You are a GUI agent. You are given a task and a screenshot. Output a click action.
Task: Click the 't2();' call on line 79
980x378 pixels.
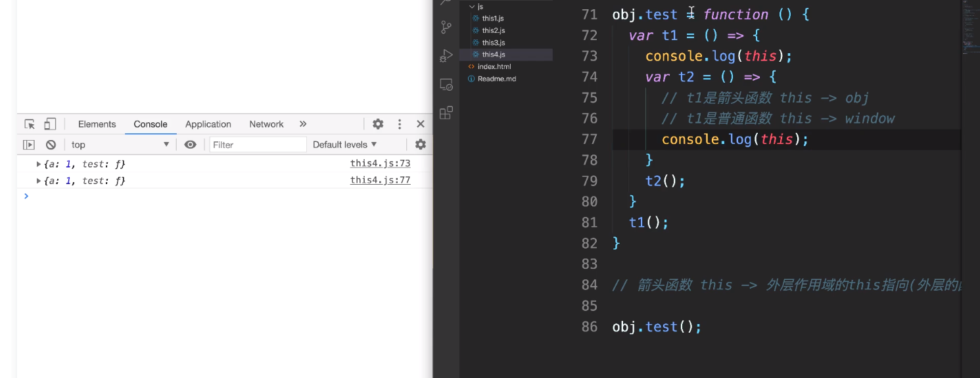click(x=665, y=181)
